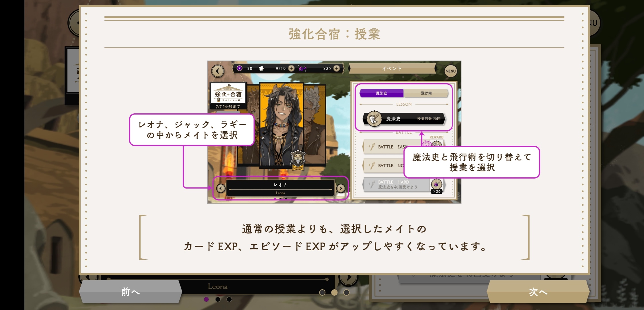
Task: Click the back arrow in tutorial image
Action: [218, 71]
